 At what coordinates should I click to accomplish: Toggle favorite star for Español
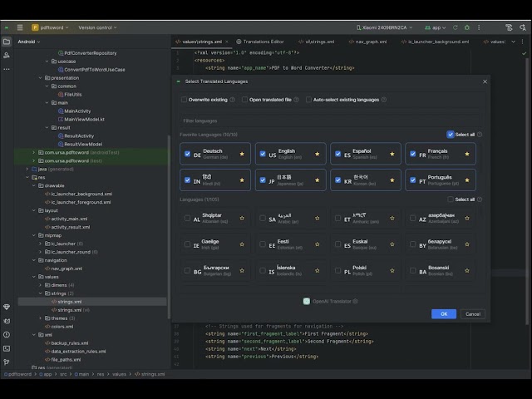click(392, 154)
